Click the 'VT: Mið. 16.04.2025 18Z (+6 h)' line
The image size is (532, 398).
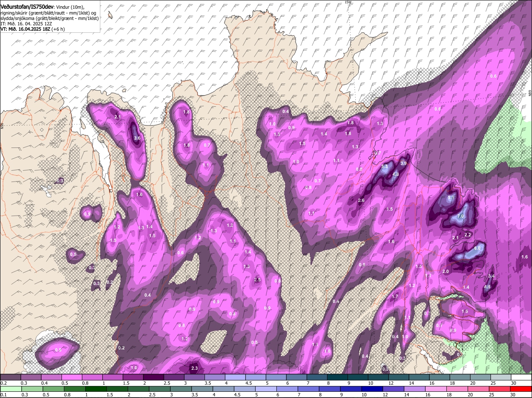(x=32, y=29)
